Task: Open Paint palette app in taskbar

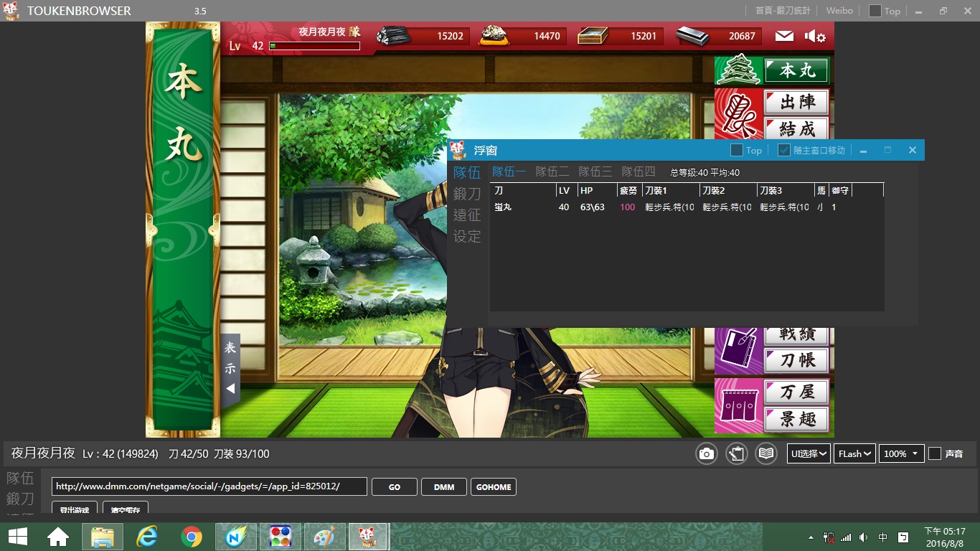Action: (x=324, y=537)
